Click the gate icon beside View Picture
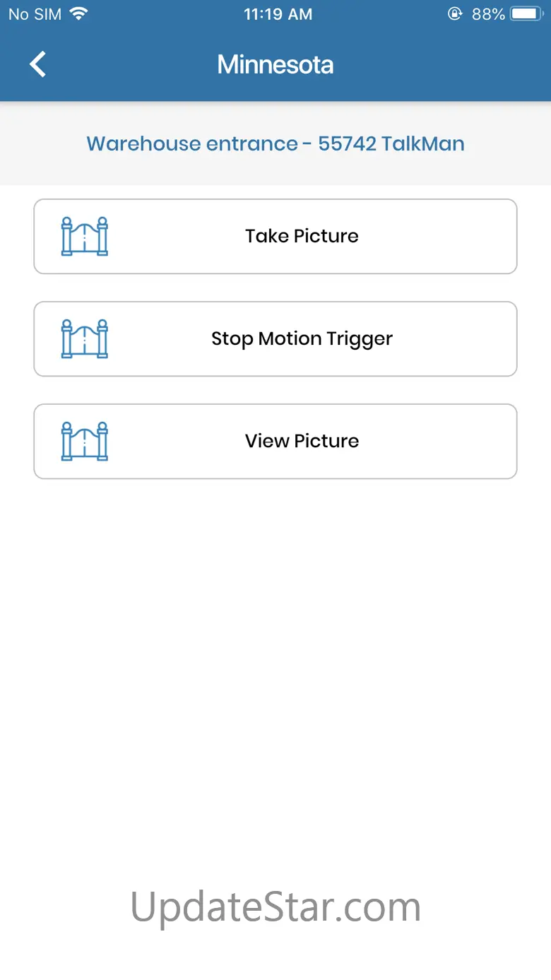The image size is (551, 980). point(85,441)
